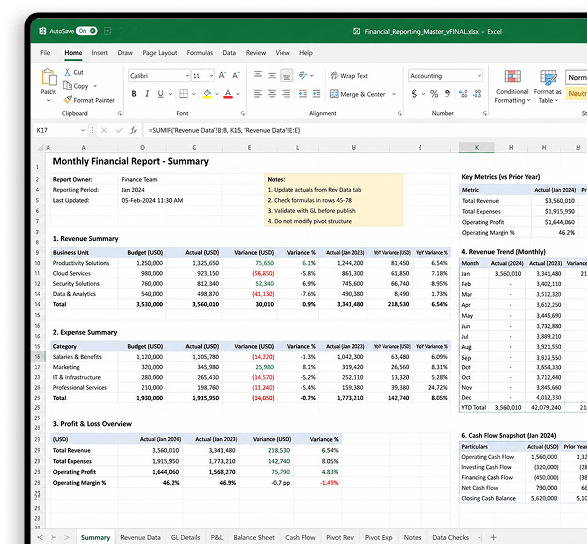
Task: Open the GL Details sheet tab
Action: pyautogui.click(x=185, y=537)
